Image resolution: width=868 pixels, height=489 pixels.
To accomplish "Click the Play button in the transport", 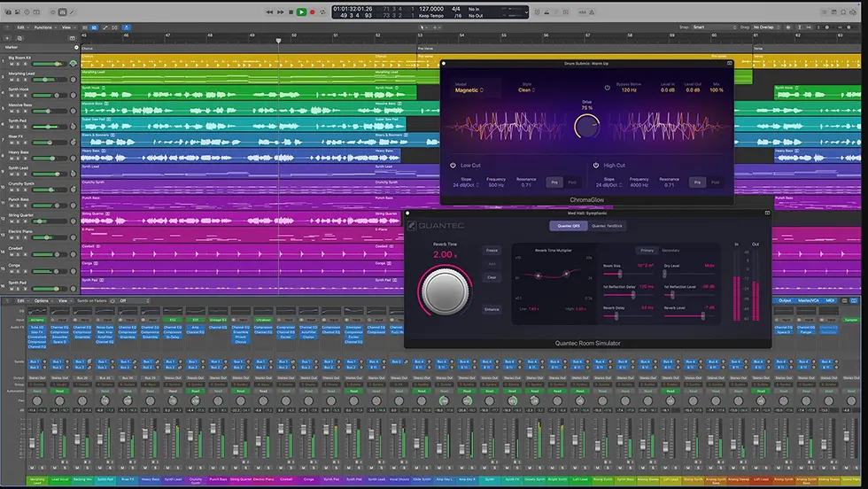I will point(302,12).
